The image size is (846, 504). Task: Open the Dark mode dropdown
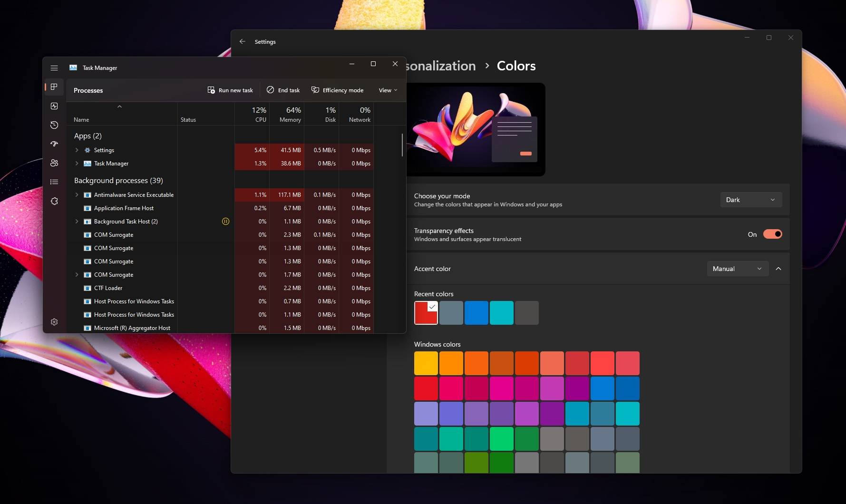pyautogui.click(x=750, y=200)
